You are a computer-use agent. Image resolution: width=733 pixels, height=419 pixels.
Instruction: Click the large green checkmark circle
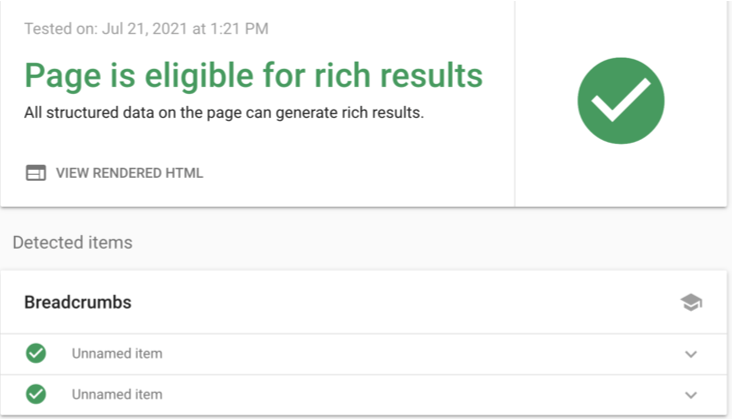coord(621,101)
